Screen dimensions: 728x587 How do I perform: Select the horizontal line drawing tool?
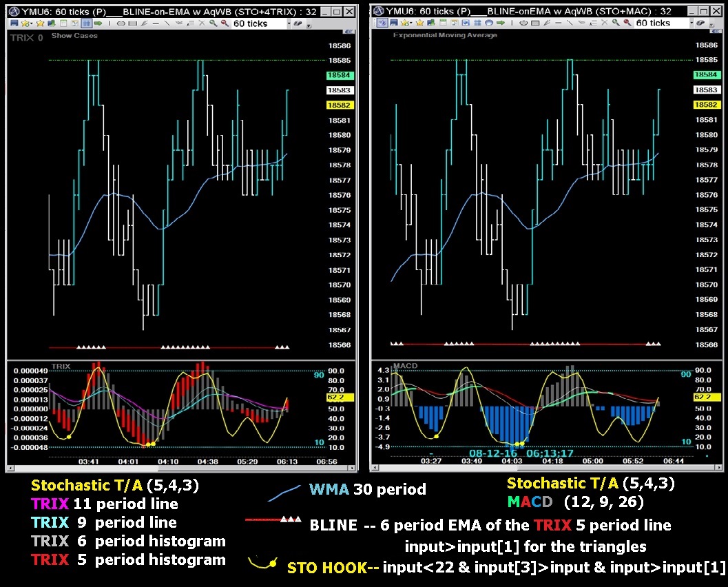(x=156, y=23)
